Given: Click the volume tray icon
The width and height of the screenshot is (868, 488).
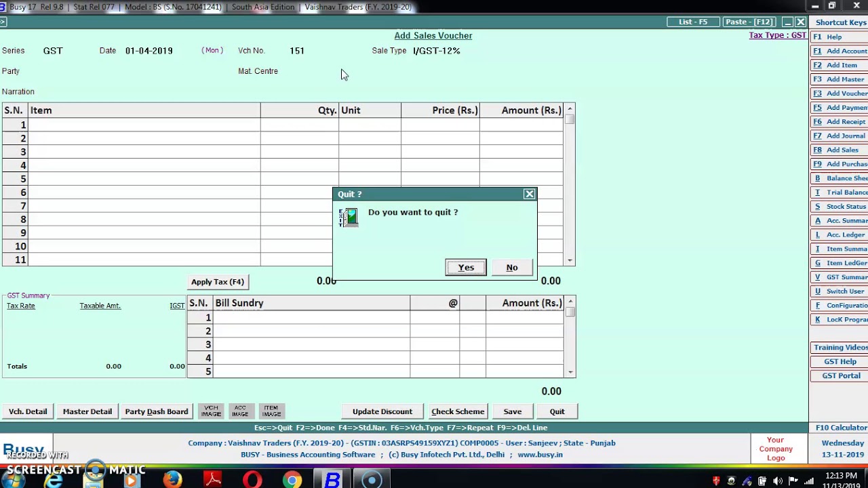Looking at the screenshot, I should [x=777, y=481].
